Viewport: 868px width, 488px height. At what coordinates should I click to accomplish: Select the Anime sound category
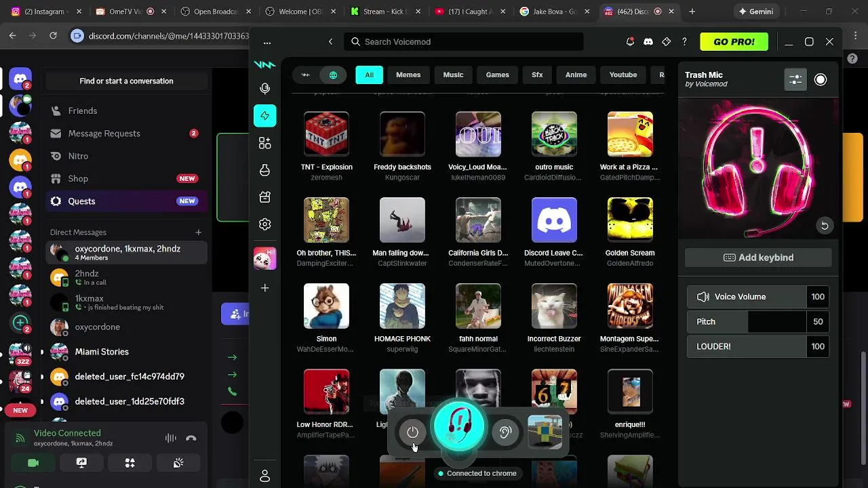coord(576,75)
